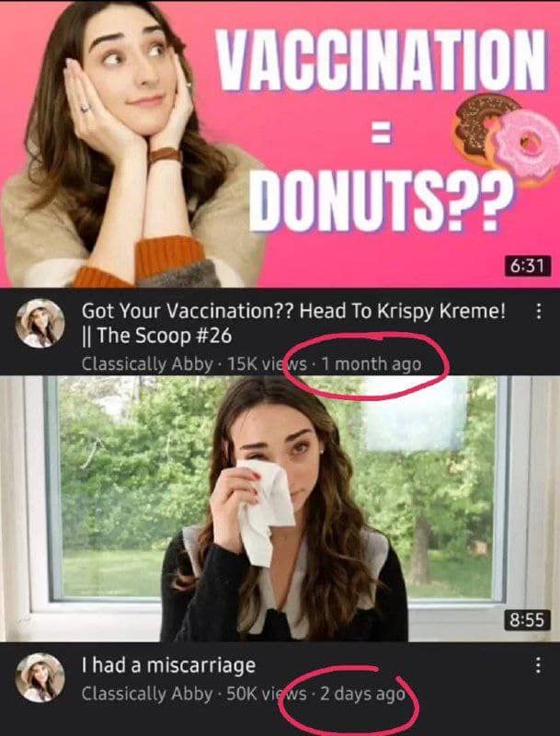The image size is (560, 736).
Task: Tap the "50K views" text
Action: pos(267,694)
